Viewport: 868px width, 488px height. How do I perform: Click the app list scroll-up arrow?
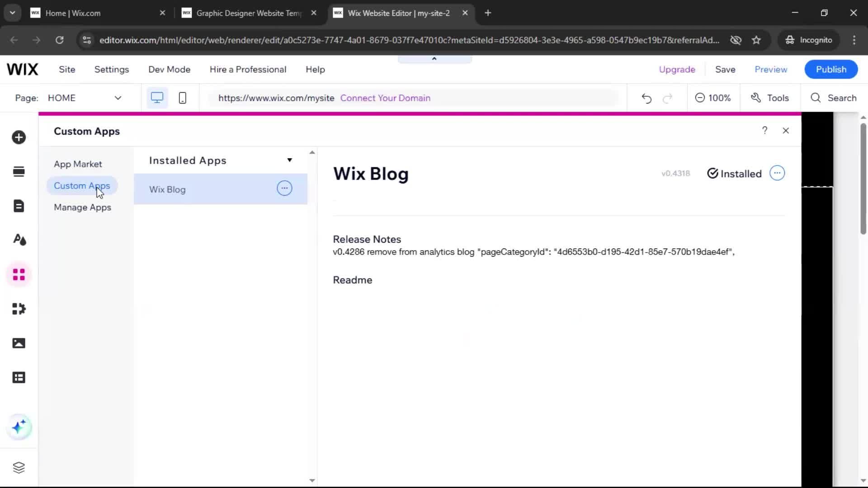tap(312, 153)
